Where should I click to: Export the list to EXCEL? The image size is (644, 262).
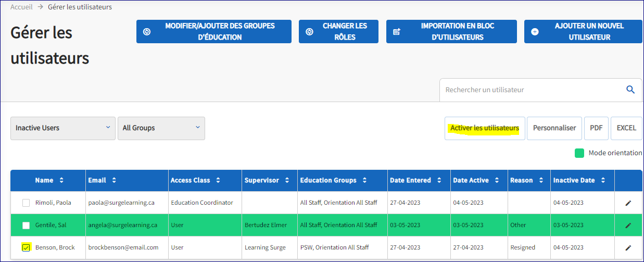[x=626, y=128]
